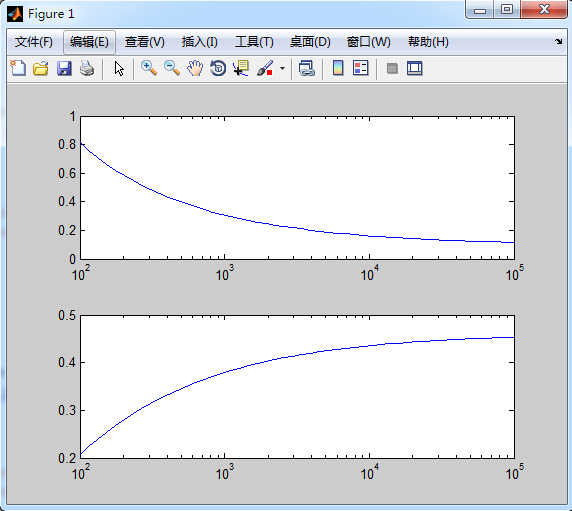
Task: Open a file via the folder icon
Action: 40,68
